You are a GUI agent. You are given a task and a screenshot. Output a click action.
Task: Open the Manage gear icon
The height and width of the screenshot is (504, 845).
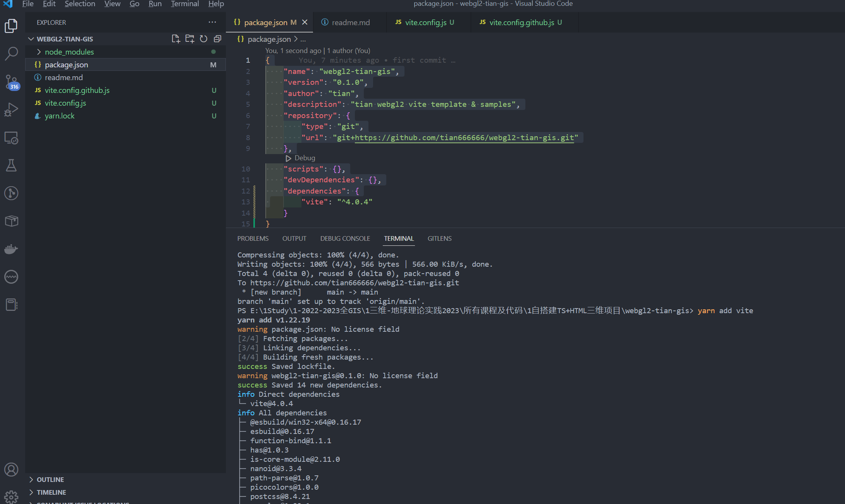point(11,497)
